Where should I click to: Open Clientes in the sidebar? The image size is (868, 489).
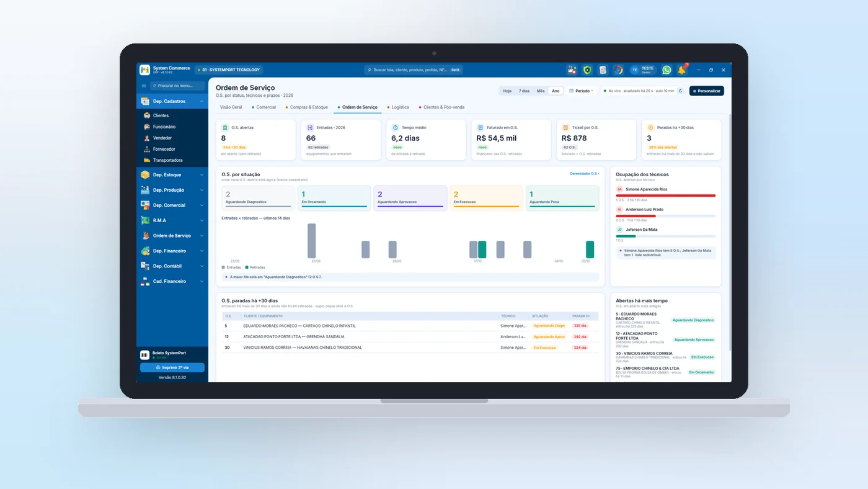click(x=161, y=115)
